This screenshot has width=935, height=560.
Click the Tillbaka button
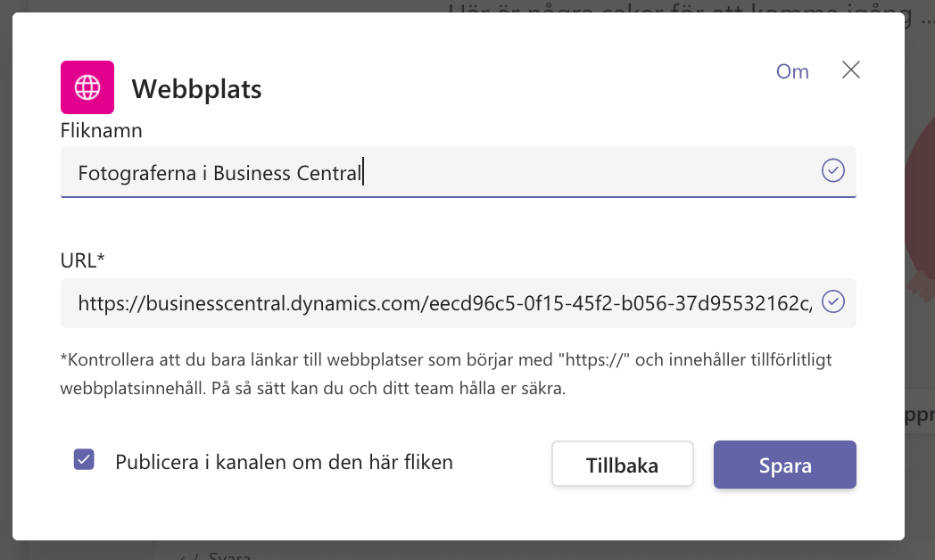point(623,465)
